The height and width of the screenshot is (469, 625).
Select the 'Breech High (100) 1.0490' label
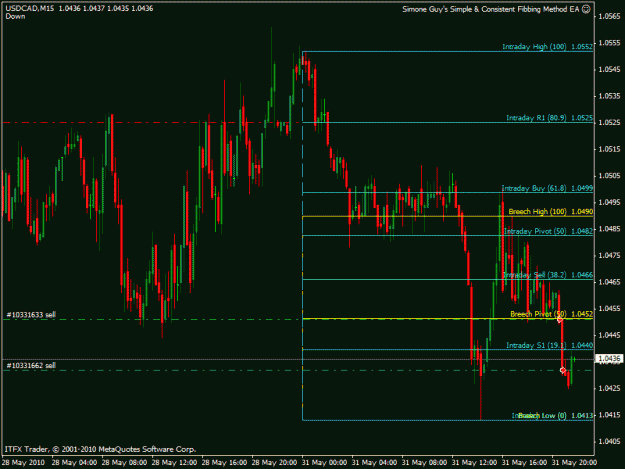pyautogui.click(x=550, y=212)
